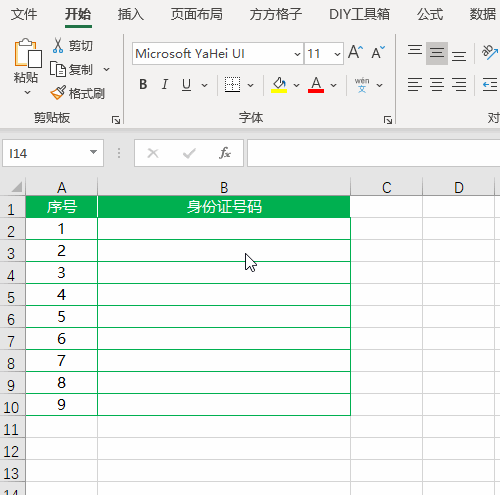The image size is (500, 495).
Task: Click the Copy icon
Action: coord(58,69)
